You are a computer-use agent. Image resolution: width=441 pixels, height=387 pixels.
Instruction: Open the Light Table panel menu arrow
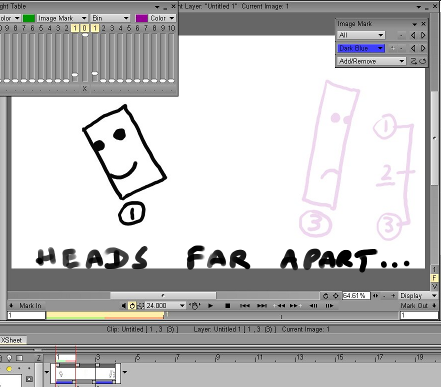157,7
